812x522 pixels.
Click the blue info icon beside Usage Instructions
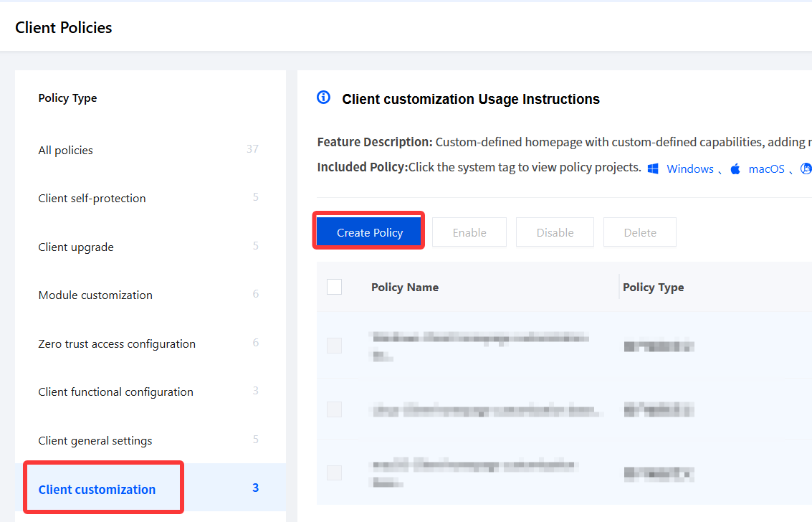tap(324, 98)
